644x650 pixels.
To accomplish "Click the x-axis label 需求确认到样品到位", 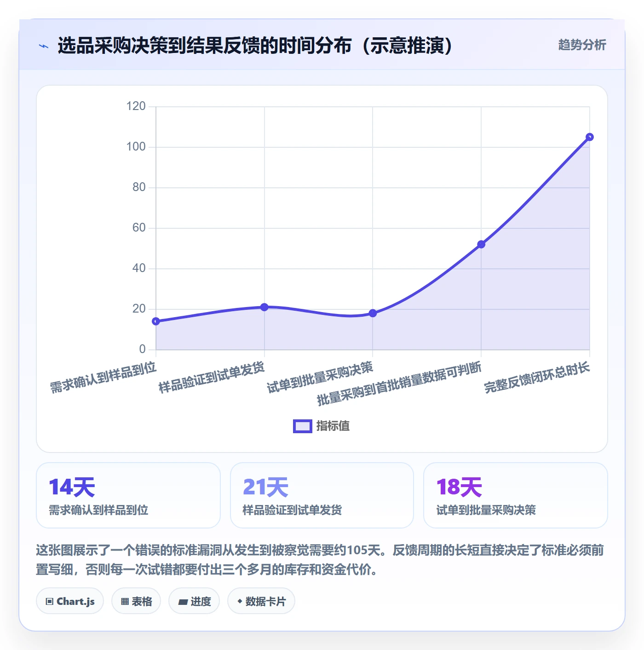I will (103, 377).
